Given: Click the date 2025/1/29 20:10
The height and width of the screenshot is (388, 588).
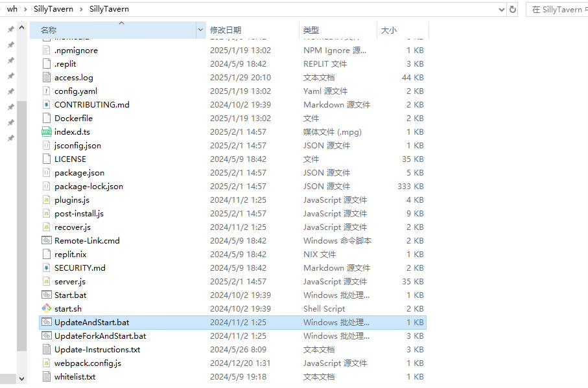Looking at the screenshot, I should point(241,78).
